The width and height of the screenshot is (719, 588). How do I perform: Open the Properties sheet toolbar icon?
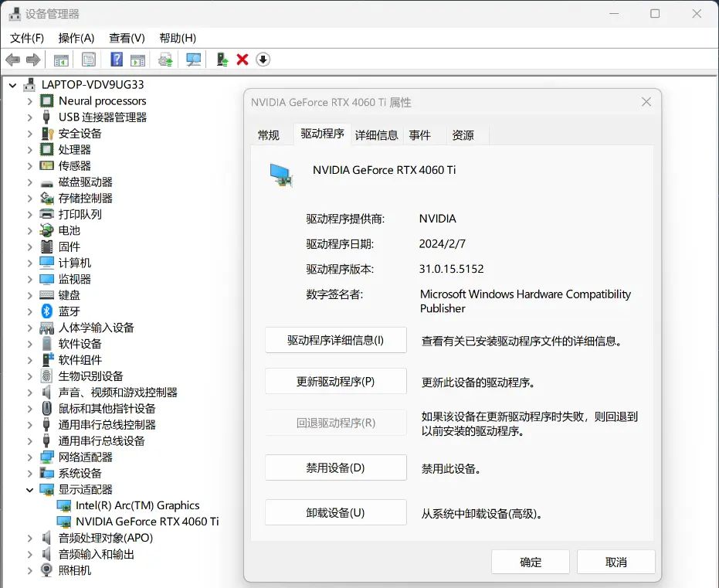click(x=89, y=59)
